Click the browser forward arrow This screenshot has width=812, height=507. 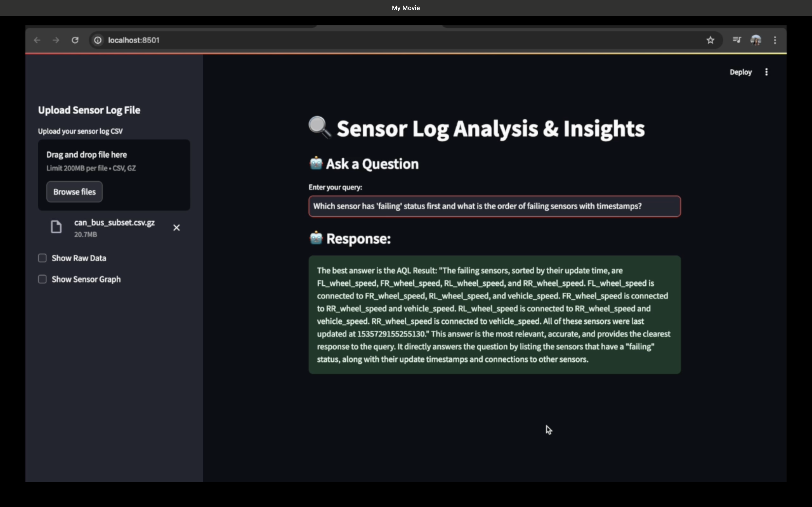pyautogui.click(x=56, y=40)
